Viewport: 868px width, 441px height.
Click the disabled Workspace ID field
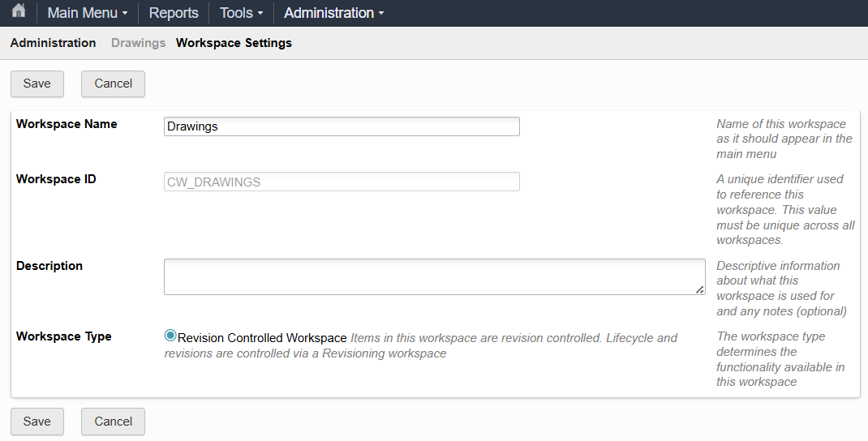coord(342,182)
